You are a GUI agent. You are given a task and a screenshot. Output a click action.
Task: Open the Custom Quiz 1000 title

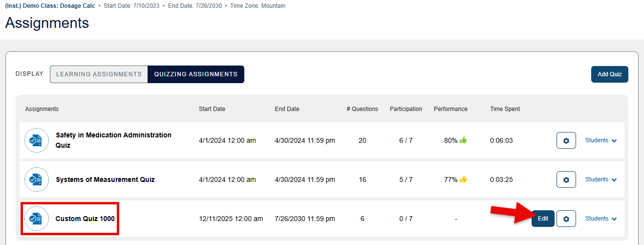tap(85, 219)
